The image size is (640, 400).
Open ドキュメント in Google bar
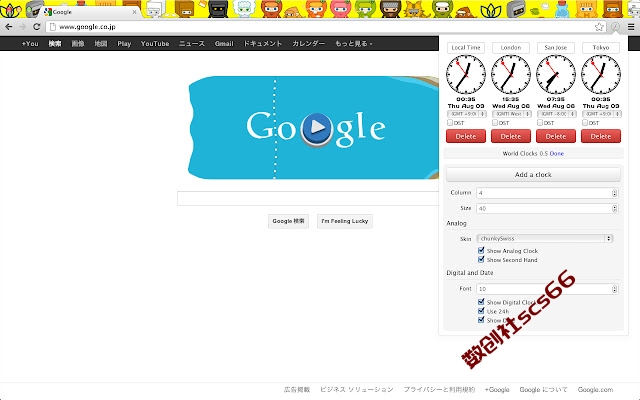click(x=262, y=43)
